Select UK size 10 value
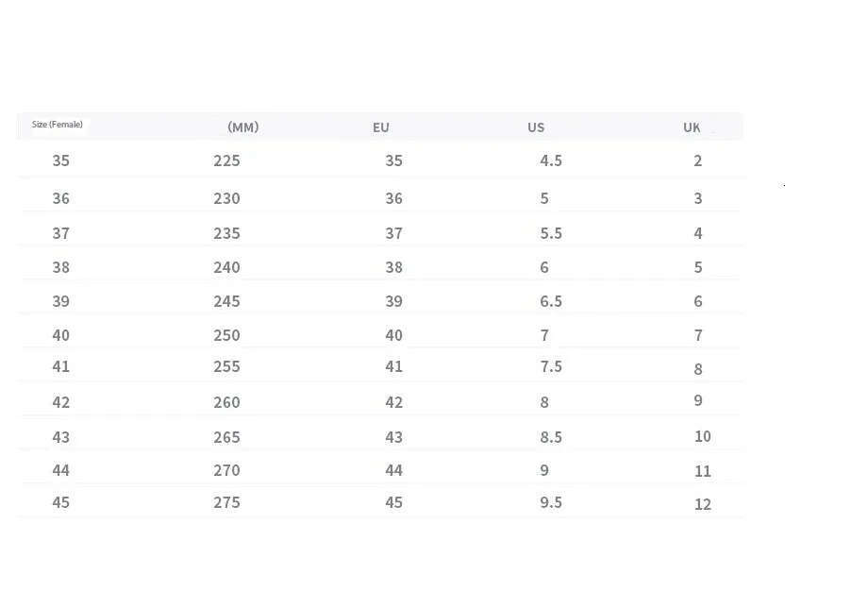 (x=702, y=437)
